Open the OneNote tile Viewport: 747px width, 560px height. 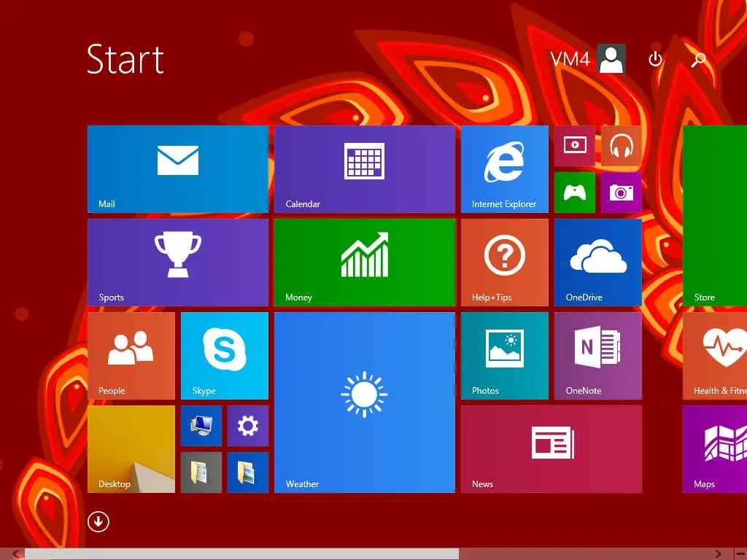pyautogui.click(x=598, y=356)
